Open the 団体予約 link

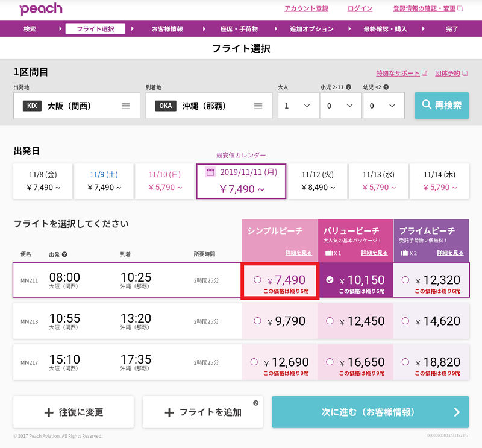pyautogui.click(x=447, y=73)
